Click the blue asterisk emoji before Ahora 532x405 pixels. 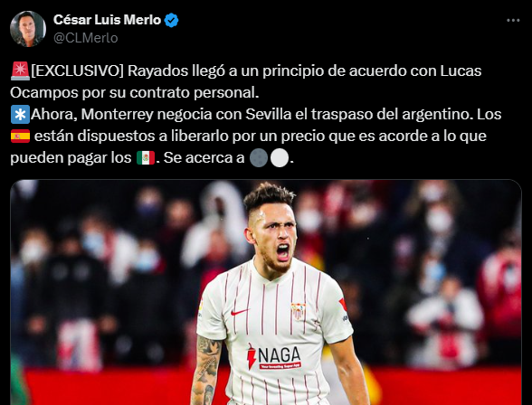pos(20,114)
